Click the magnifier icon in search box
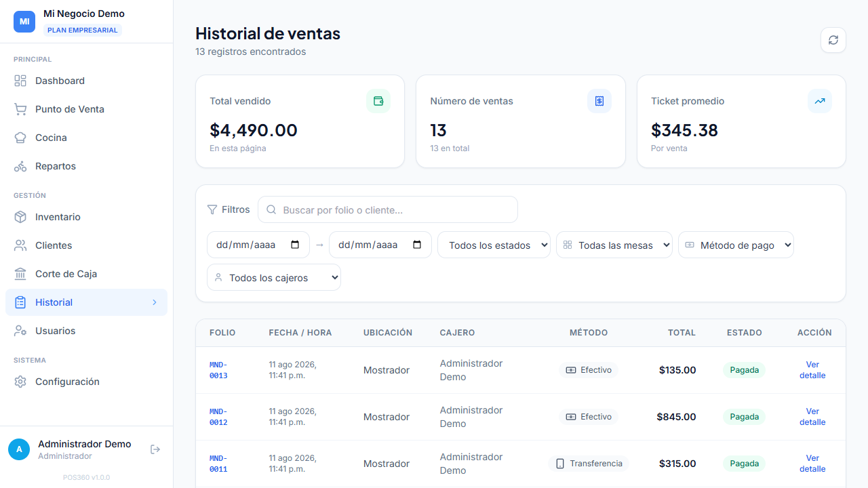The image size is (868, 488). coord(271,210)
